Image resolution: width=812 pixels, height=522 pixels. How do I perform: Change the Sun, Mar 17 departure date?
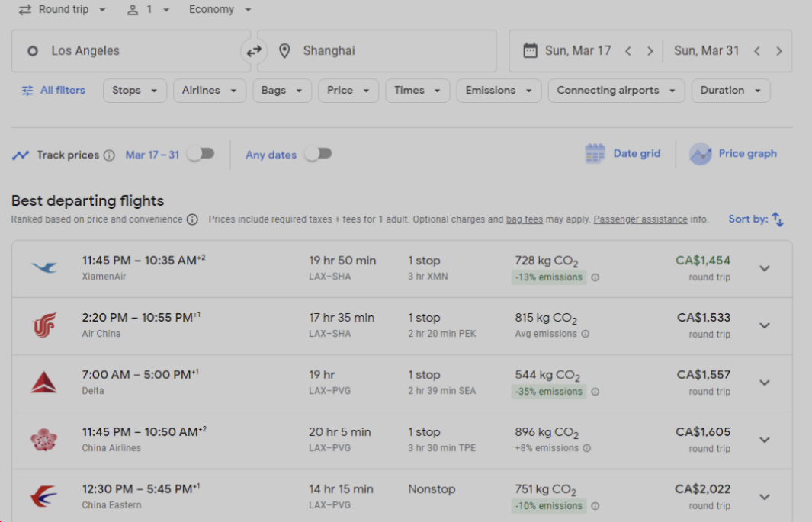pyautogui.click(x=577, y=51)
